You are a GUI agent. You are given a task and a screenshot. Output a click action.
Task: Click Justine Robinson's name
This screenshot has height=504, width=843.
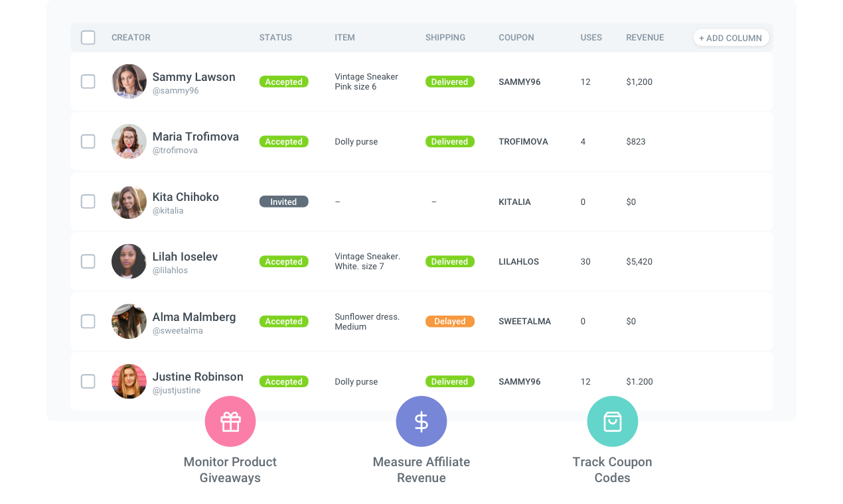coord(198,377)
